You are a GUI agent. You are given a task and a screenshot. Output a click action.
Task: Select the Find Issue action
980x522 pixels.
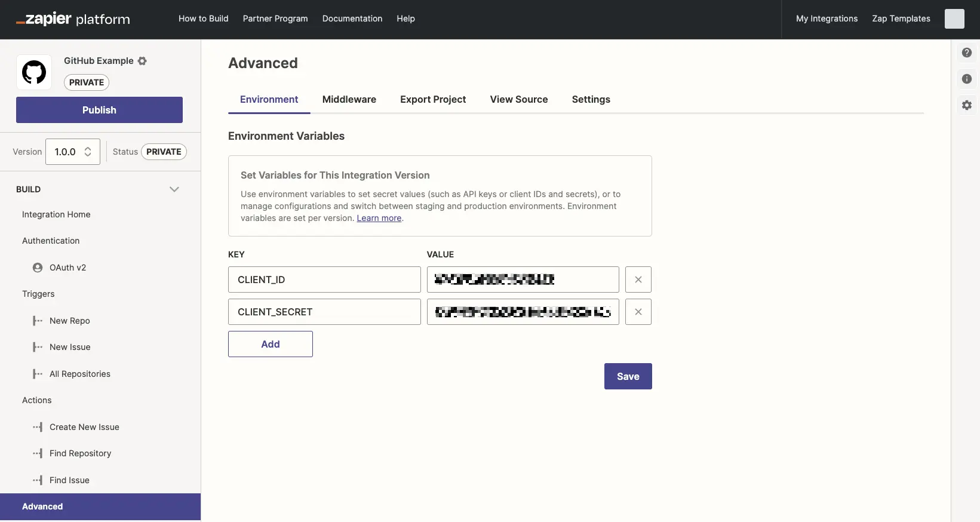pyautogui.click(x=69, y=480)
